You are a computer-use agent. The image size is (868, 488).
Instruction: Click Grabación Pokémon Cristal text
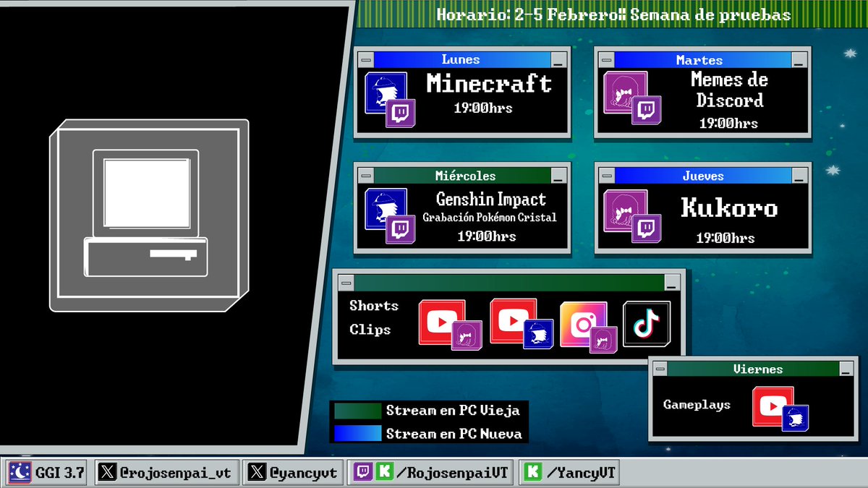click(490, 217)
